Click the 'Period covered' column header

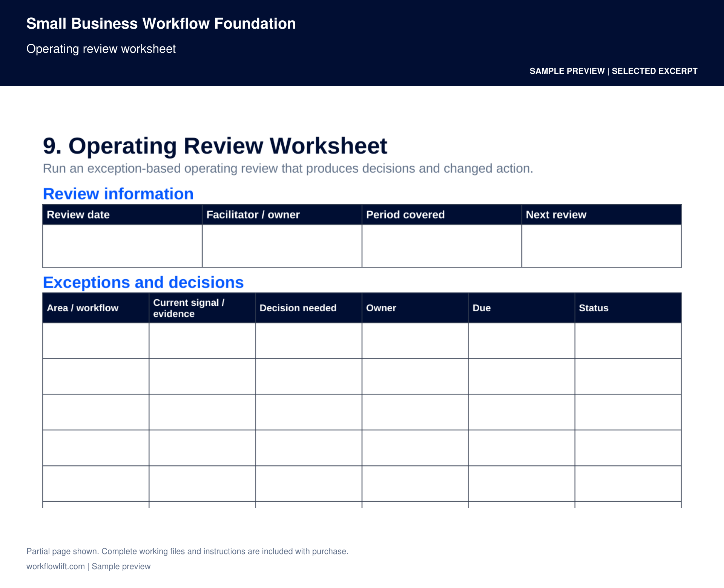click(x=442, y=215)
